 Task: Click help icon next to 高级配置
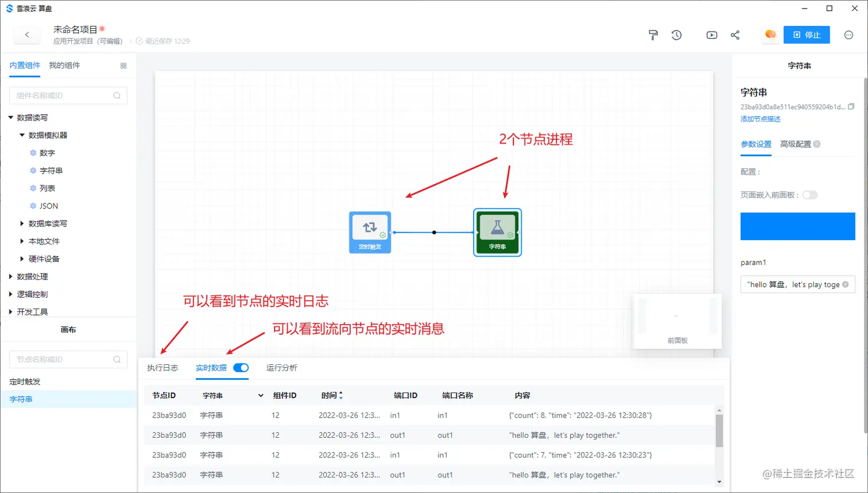[817, 144]
